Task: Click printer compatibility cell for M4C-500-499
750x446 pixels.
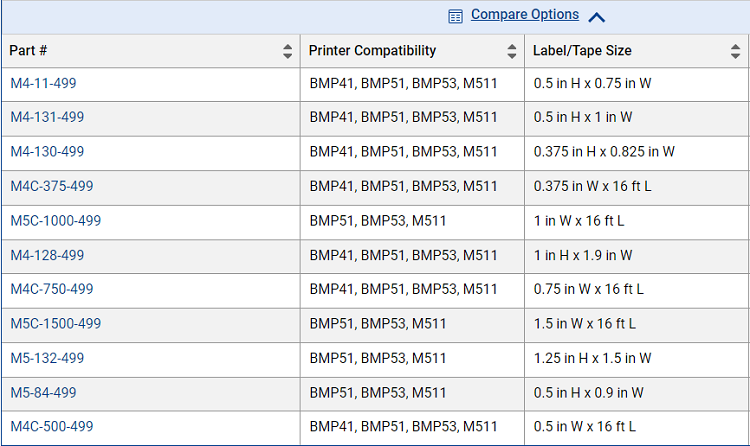Action: pos(412,428)
